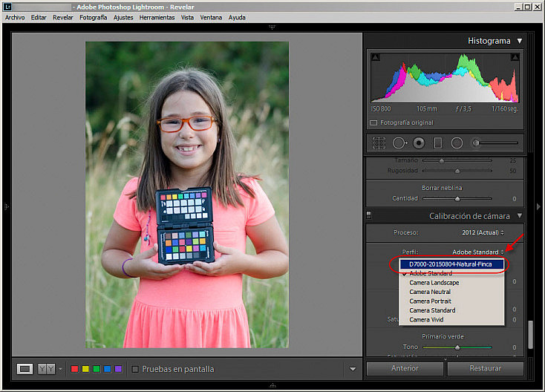Collapse the Calibración de cámara panel
Image resolution: width=545 pixels, height=392 pixels.
click(520, 216)
